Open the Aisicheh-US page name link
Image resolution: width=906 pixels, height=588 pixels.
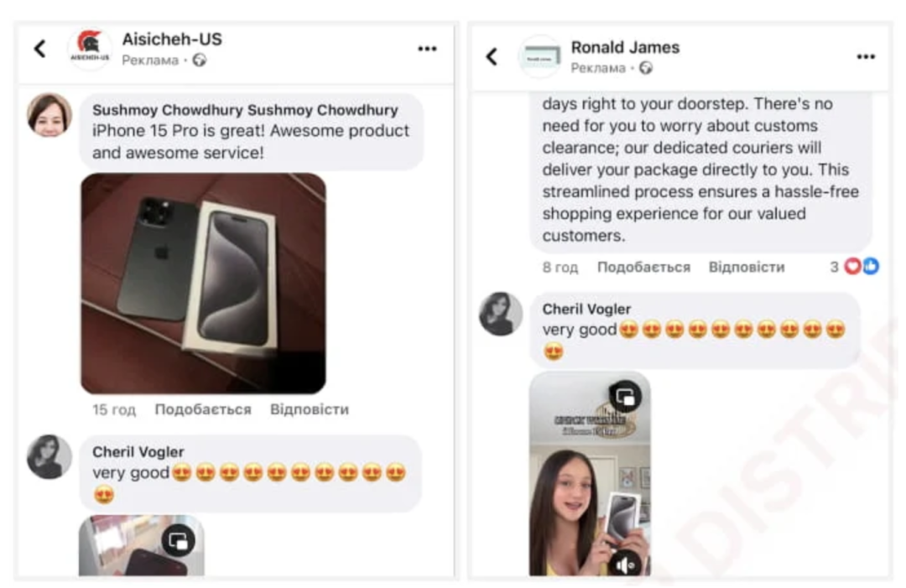tap(172, 39)
